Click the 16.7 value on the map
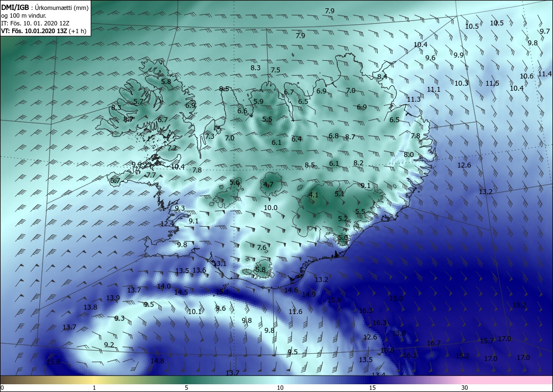 [434, 343]
